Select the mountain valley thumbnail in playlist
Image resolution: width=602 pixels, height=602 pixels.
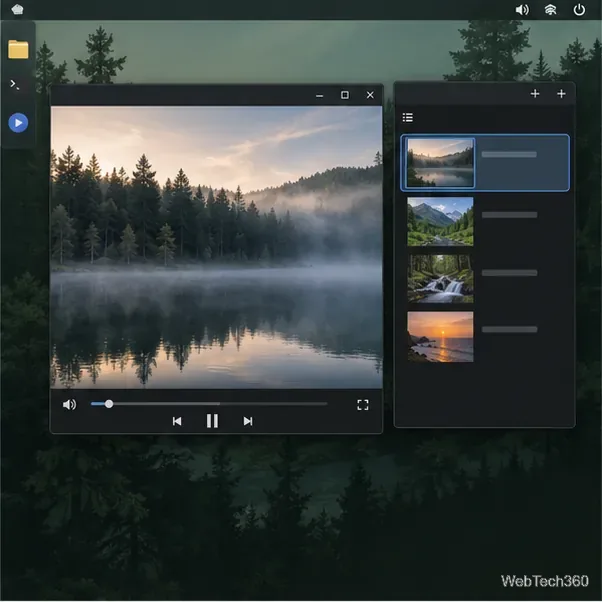tap(440, 222)
